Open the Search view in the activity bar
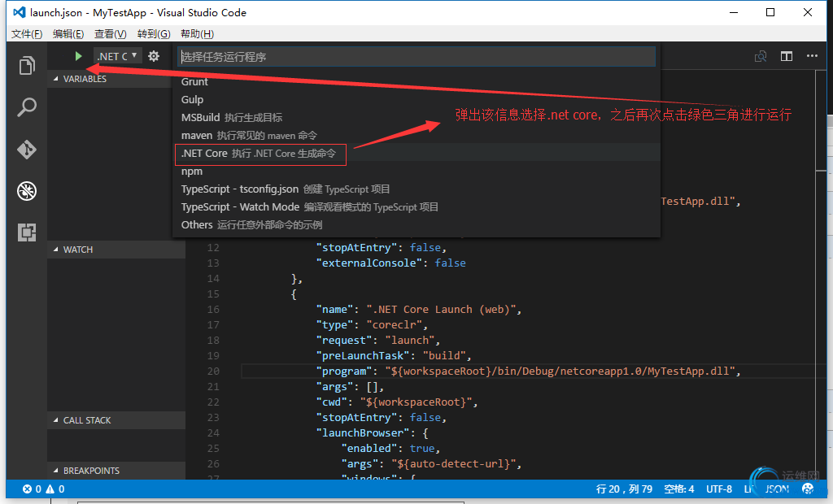This screenshot has width=833, height=504. [27, 107]
